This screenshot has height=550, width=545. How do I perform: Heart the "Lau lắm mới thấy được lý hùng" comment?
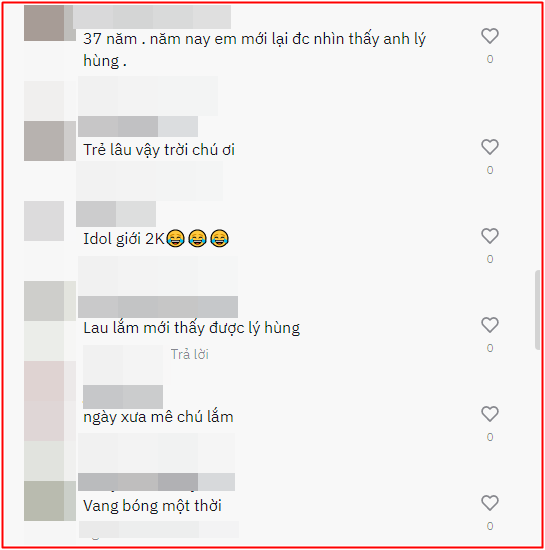pyautogui.click(x=490, y=325)
